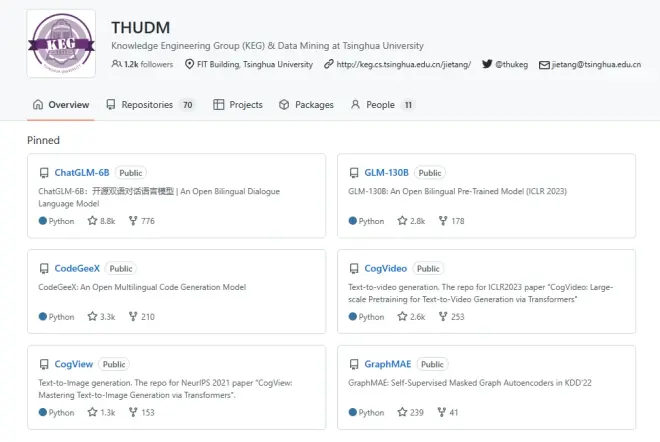Click the Twitter bird icon
Image resolution: width=660 pixels, height=442 pixels.
point(487,64)
